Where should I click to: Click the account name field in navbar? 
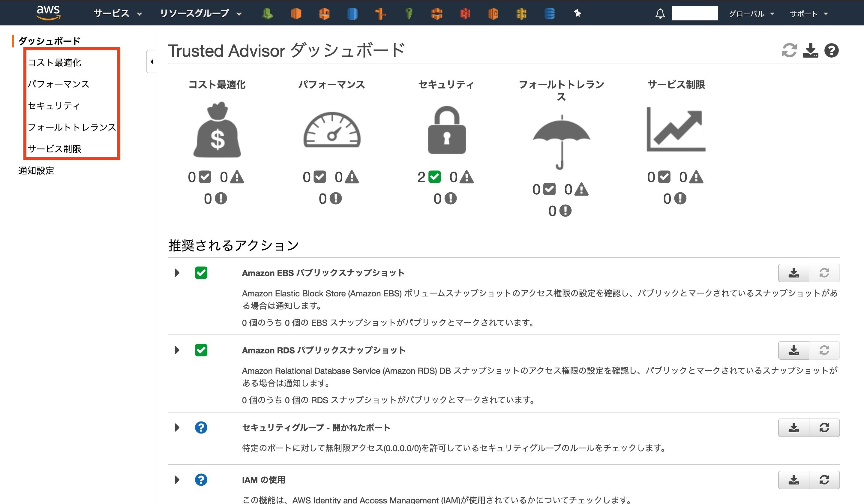click(694, 13)
